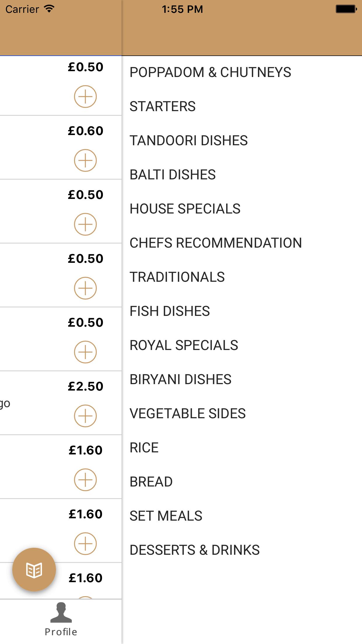Tap plus button under second £1.60 price
The height and width of the screenshot is (644, 362).
click(x=85, y=544)
